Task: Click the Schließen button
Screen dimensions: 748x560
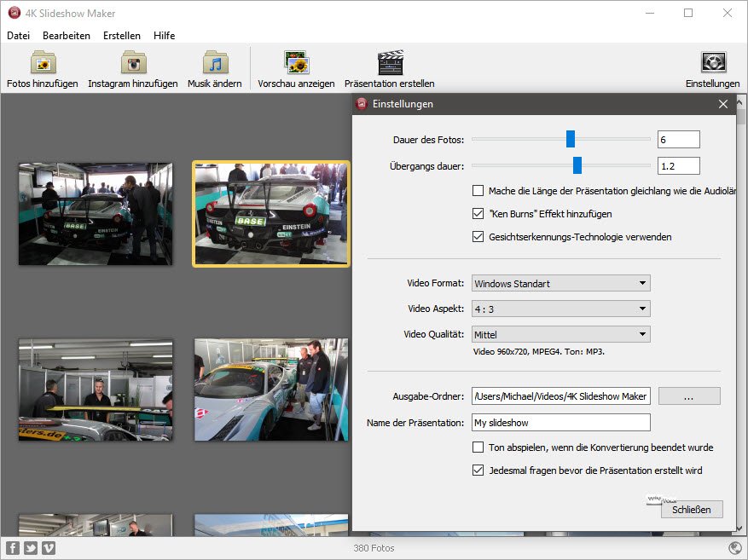Action: [692, 510]
